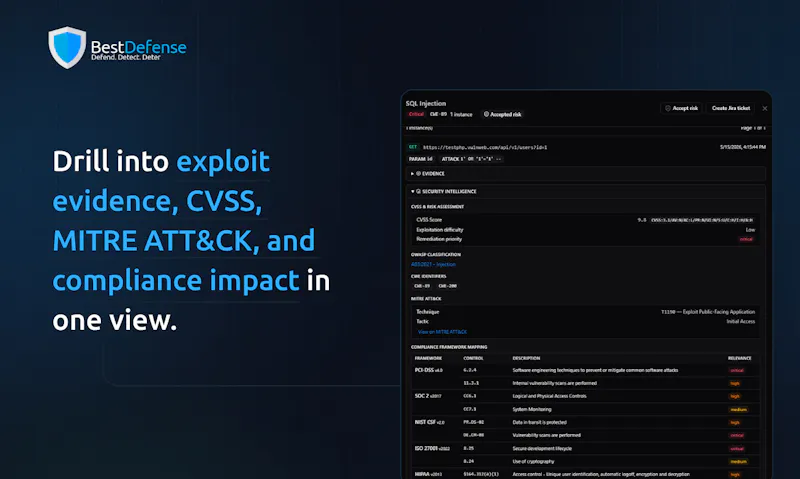This screenshot has height=479, width=800.
Task: Click the high badge in Data in transit row
Action: click(x=735, y=423)
